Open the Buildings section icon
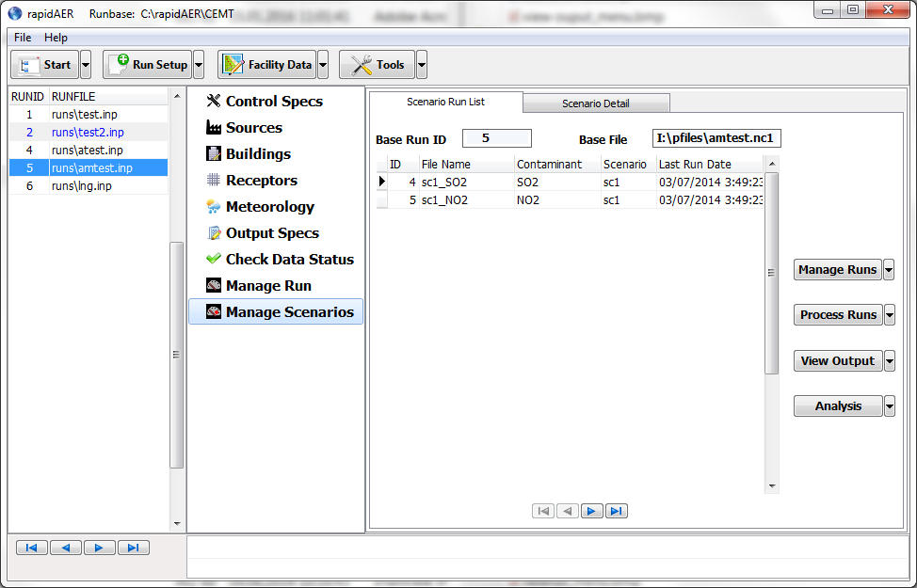This screenshot has height=588, width=917. pyautogui.click(x=213, y=154)
